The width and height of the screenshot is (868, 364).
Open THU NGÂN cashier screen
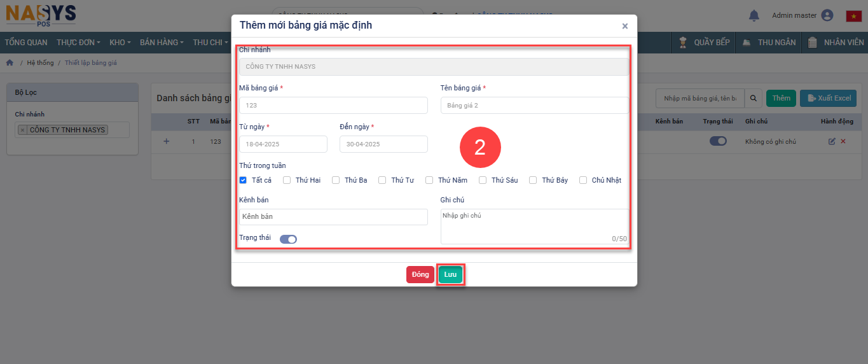[x=769, y=43]
